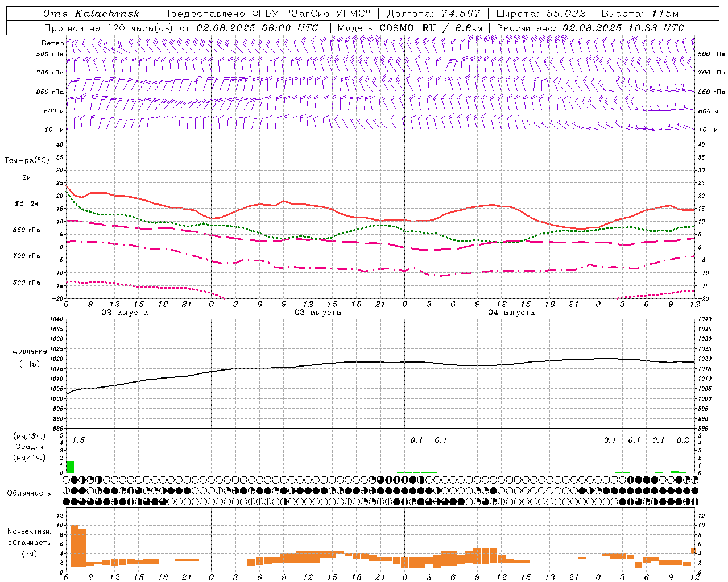Click the 02 августа date label

[125, 313]
